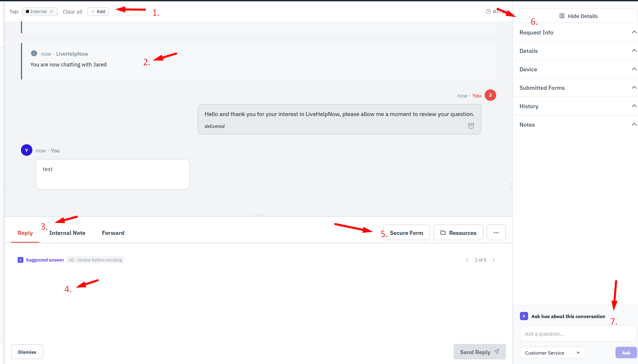The width and height of the screenshot is (638, 364).
Task: Open the three-dots more options menu
Action: [x=496, y=232]
